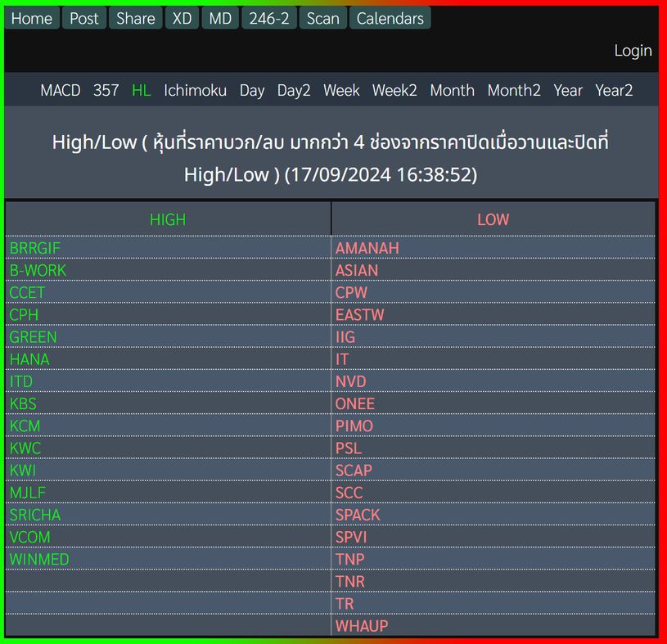The image size is (667, 644).
Task: Open the Calendars page
Action: point(390,18)
